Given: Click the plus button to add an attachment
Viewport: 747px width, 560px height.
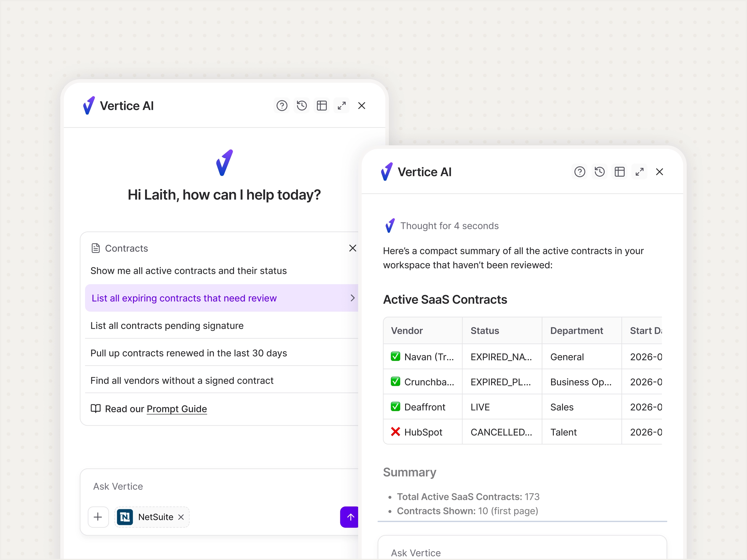Looking at the screenshot, I should [98, 517].
